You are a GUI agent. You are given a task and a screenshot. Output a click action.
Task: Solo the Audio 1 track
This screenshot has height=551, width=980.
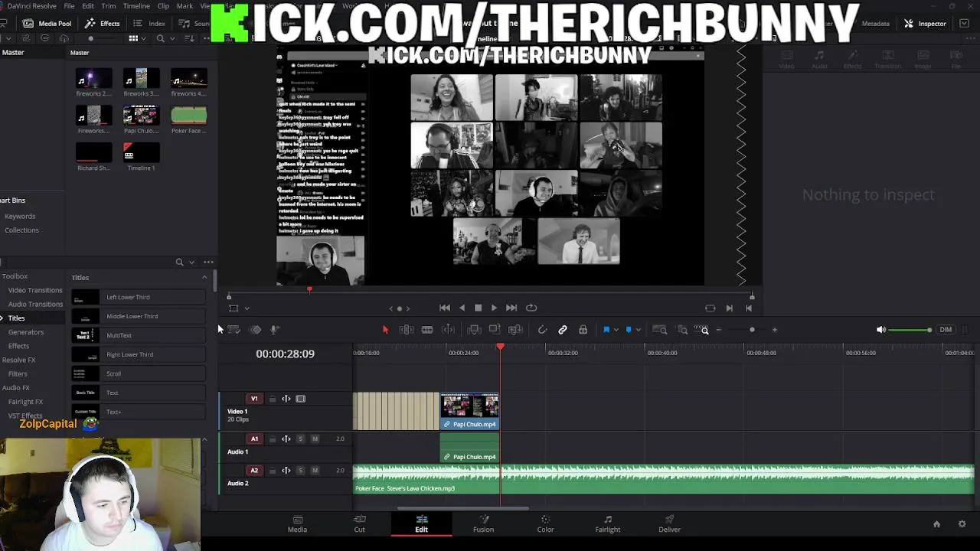[x=300, y=439]
